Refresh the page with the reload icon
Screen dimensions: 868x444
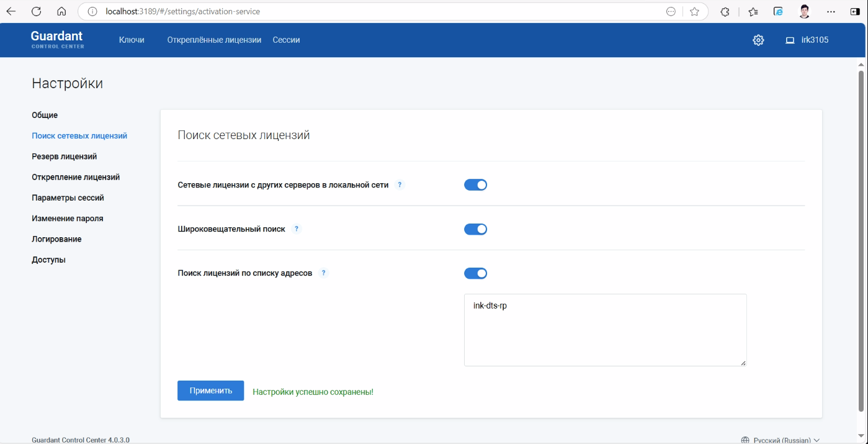(x=36, y=11)
